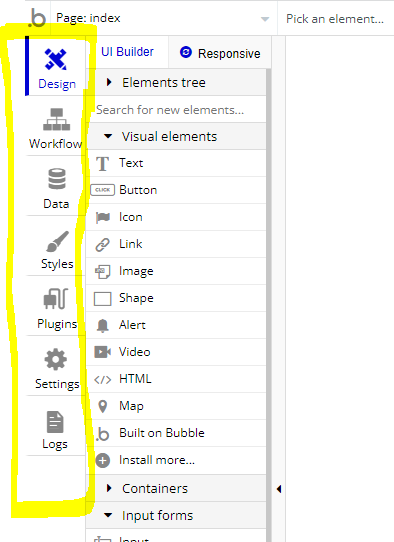
Task: Click the Styles label text
Action: (x=57, y=264)
